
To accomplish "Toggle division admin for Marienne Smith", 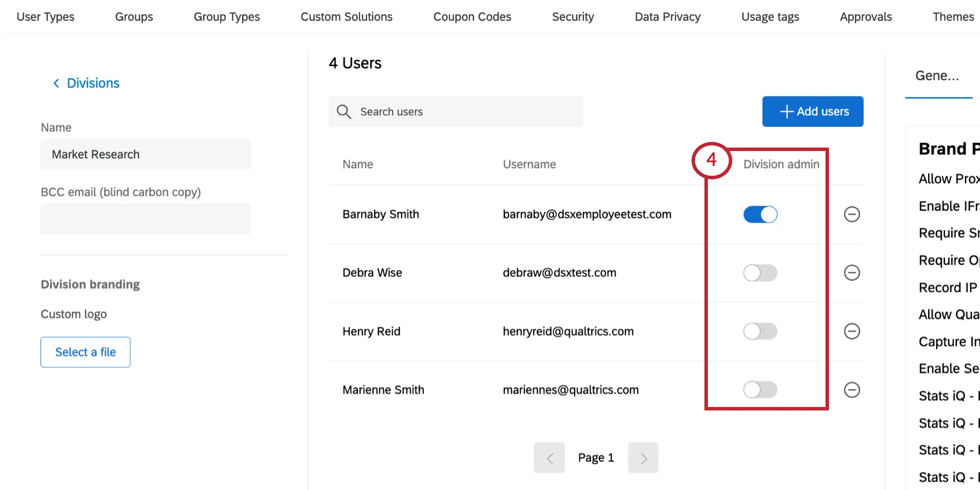I will pyautogui.click(x=760, y=390).
